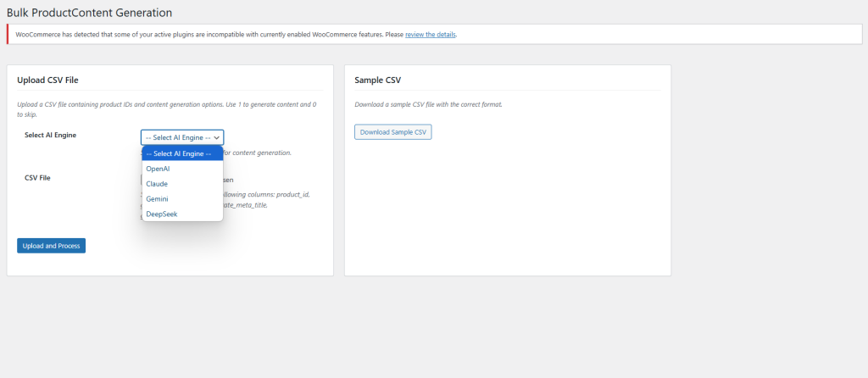
Task: Pick DeepSeek as the AI engine
Action: click(x=182, y=214)
